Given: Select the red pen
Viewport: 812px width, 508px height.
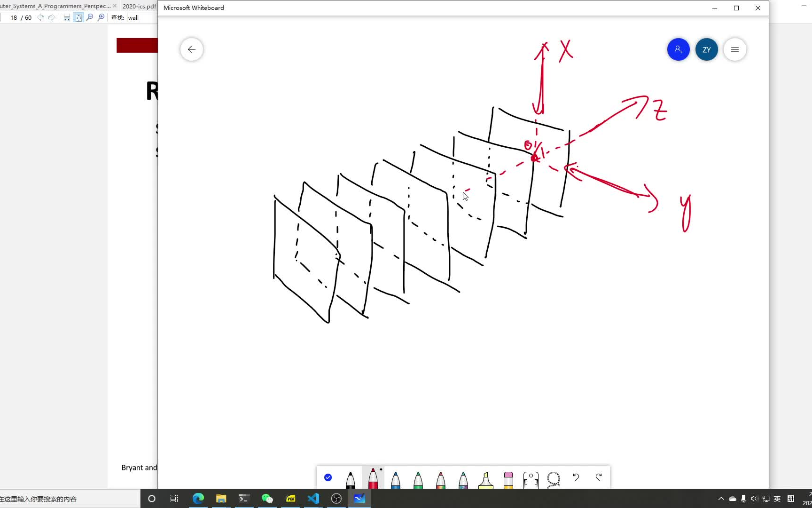Looking at the screenshot, I should [373, 478].
